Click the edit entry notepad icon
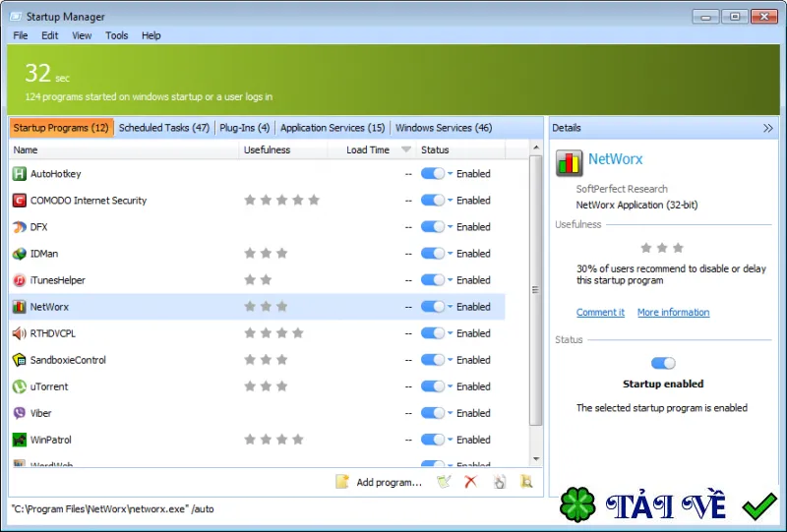Viewport: 787px width, 532px height. tap(444, 482)
